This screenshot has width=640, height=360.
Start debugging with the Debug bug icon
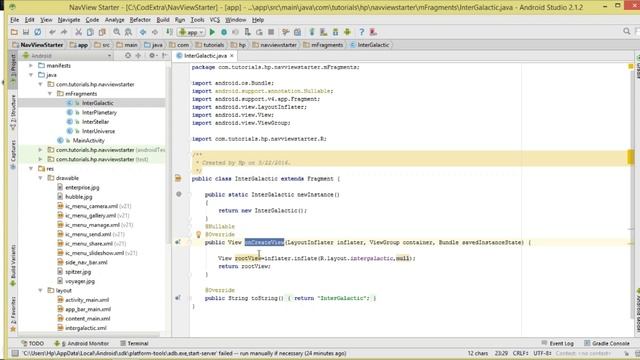[224, 32]
